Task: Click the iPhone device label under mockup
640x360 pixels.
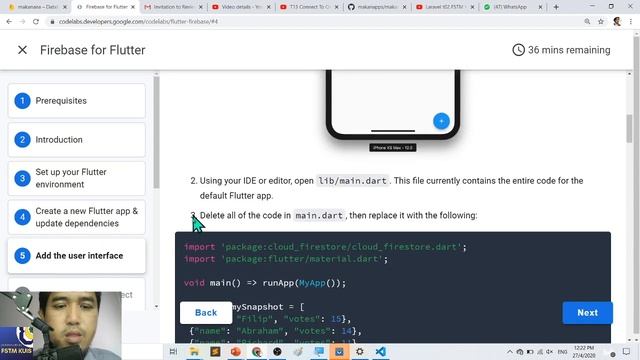Action: 393,148
